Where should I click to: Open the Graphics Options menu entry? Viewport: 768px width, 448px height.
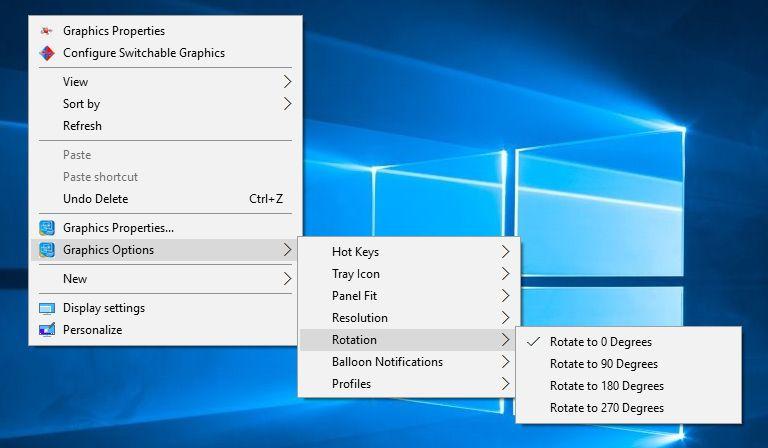point(165,250)
